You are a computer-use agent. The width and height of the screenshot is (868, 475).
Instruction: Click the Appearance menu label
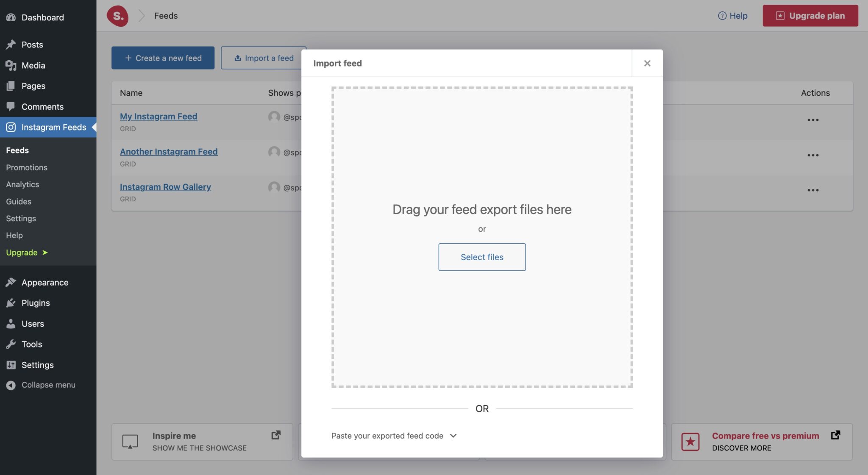pos(45,282)
